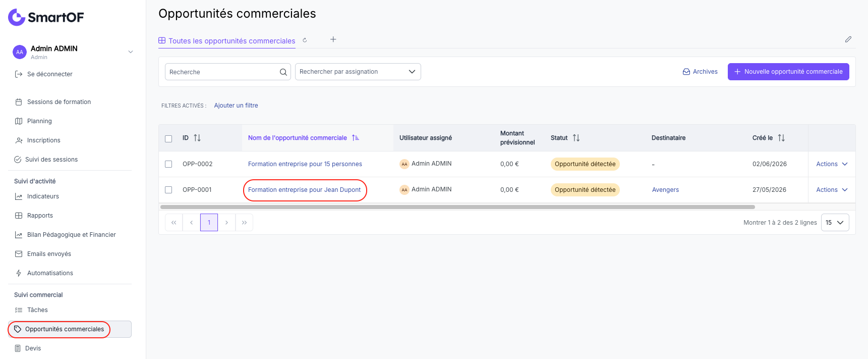868x359 pixels.
Task: Click the magnifying glass search icon
Action: (x=283, y=72)
